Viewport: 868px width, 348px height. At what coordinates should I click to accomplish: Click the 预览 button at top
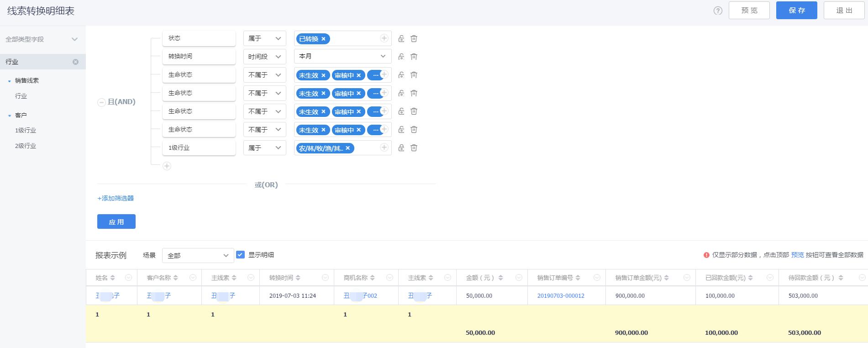(x=749, y=10)
